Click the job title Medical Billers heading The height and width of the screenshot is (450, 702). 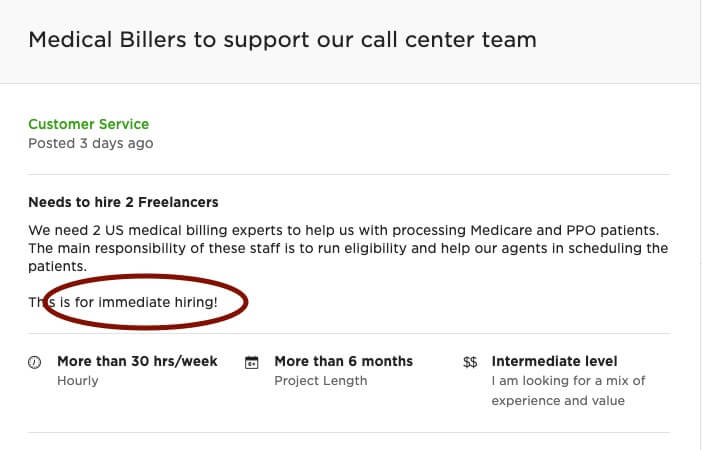(x=283, y=39)
